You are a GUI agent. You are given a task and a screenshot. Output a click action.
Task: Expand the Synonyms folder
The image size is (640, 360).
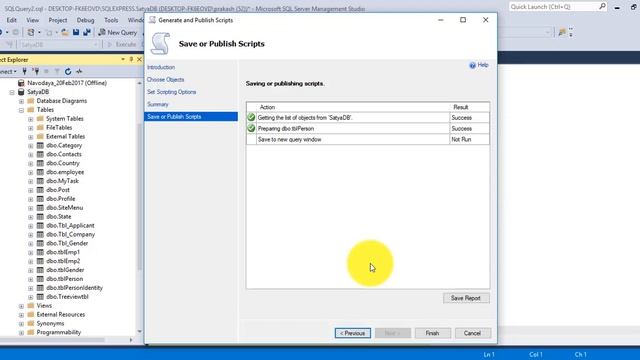click(21, 324)
